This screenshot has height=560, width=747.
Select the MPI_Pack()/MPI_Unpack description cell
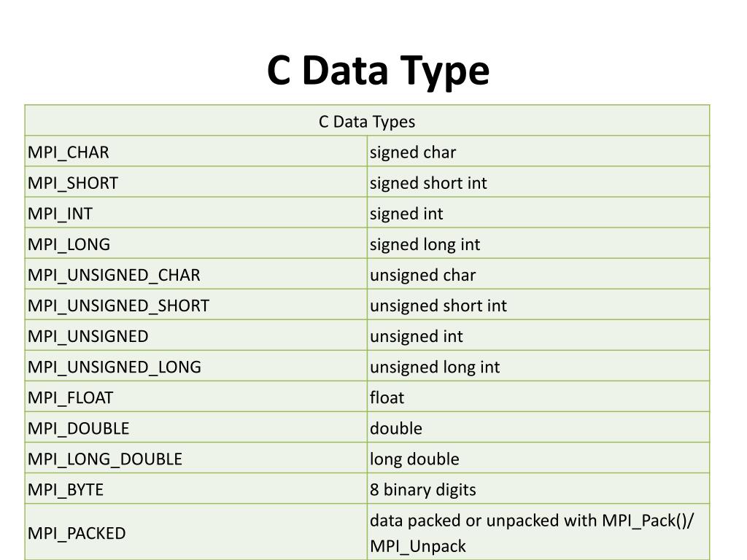coord(538,532)
